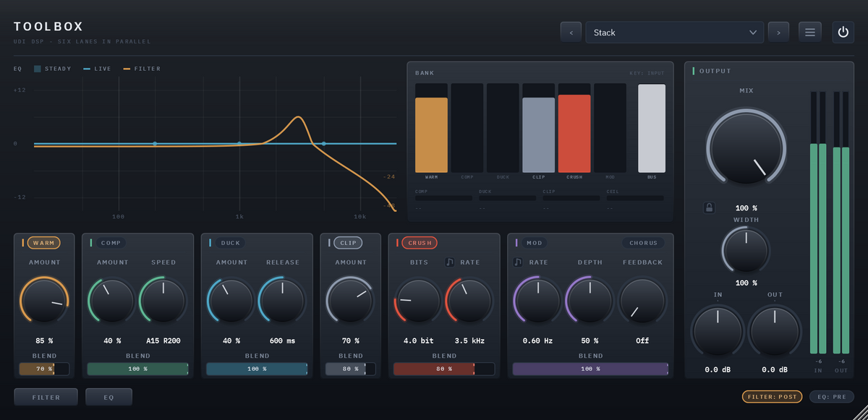868x420 pixels.
Task: Click the 600 ms release value
Action: [x=282, y=340]
